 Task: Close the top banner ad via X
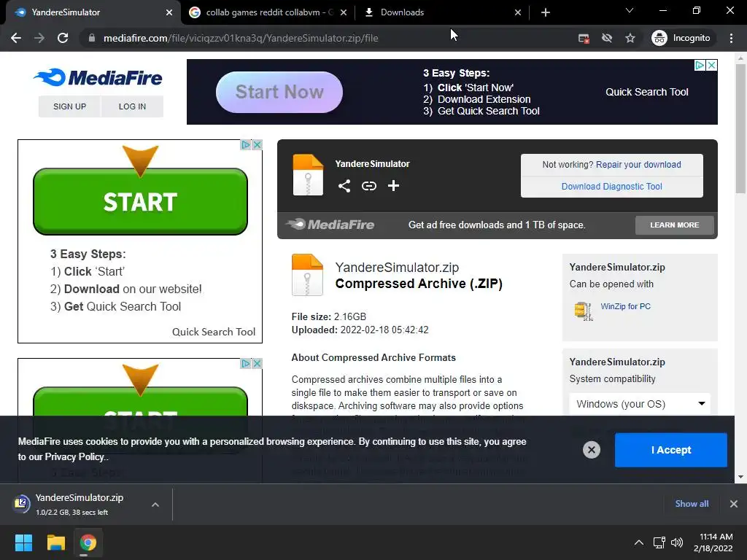point(711,65)
